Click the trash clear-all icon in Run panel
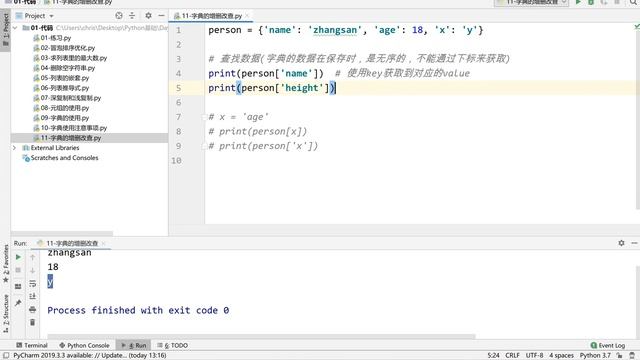640x360 pixels. 33,322
